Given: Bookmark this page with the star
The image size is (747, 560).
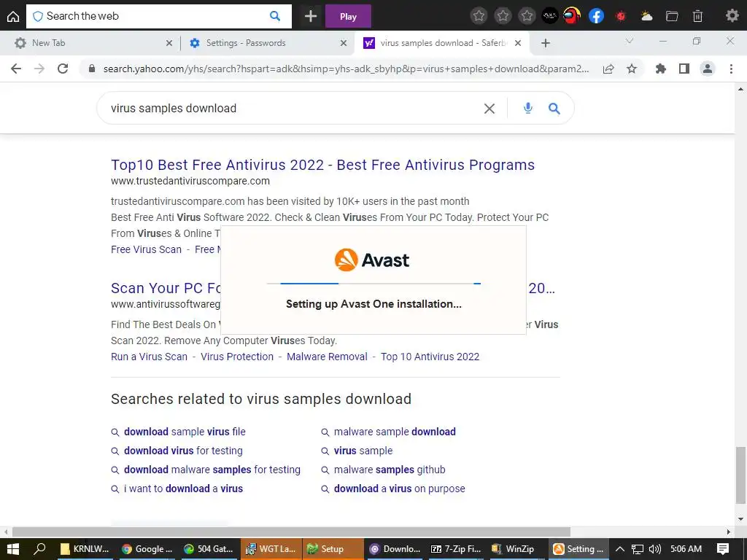Looking at the screenshot, I should (x=632, y=69).
